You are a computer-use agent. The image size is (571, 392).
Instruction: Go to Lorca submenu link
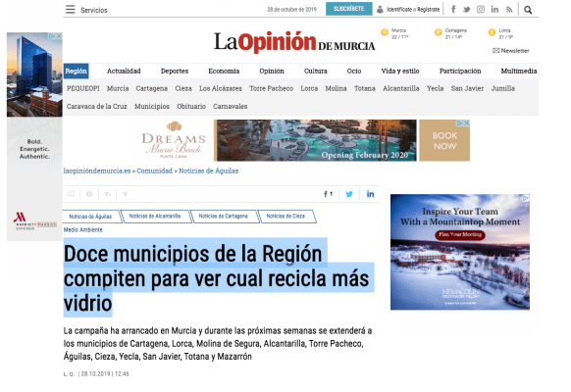click(309, 88)
